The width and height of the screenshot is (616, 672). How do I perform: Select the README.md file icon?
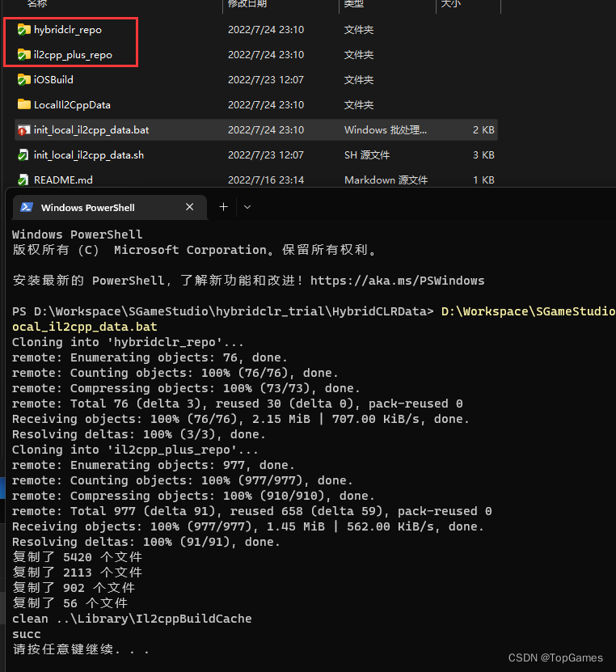(23, 180)
